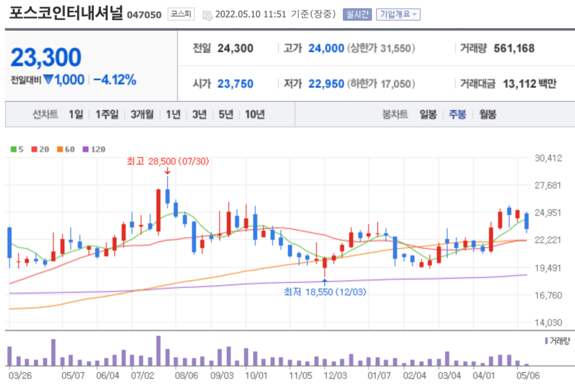Click the blue down-triangle next to 1,000
The width and height of the screenshot is (575, 392).
pyautogui.click(x=49, y=79)
